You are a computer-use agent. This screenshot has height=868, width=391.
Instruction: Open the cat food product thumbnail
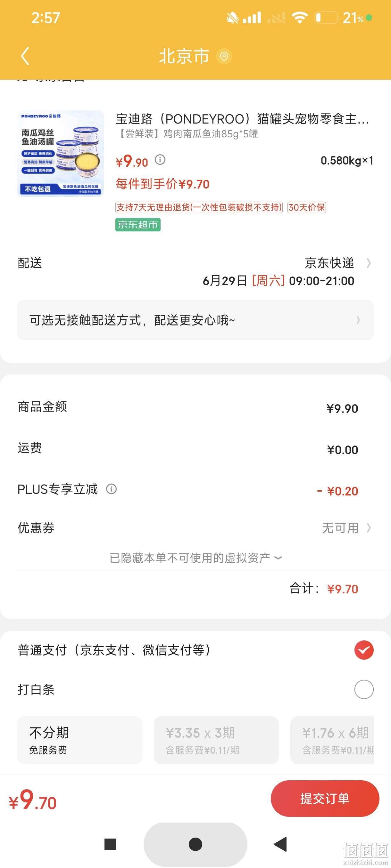click(x=60, y=153)
